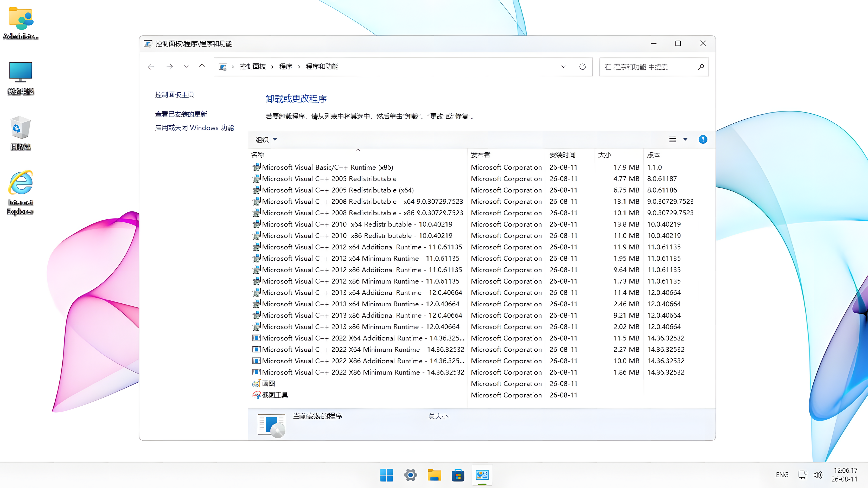
Task: Open the recent locations dropdown chevron
Action: (x=186, y=67)
